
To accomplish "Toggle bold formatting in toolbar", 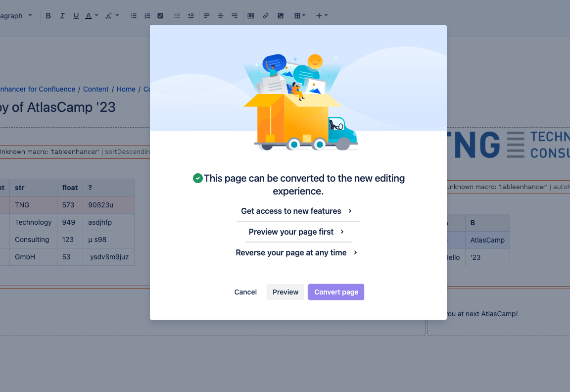I will (x=48, y=16).
